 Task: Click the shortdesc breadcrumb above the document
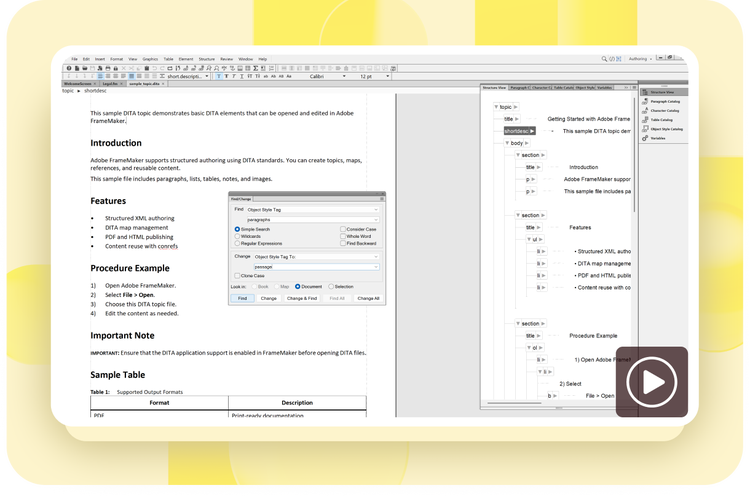(x=95, y=90)
